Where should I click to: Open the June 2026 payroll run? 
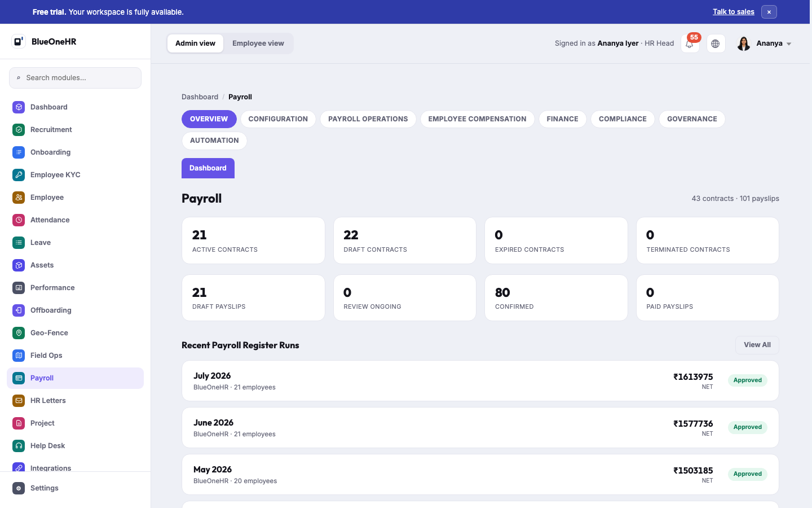tap(480, 428)
